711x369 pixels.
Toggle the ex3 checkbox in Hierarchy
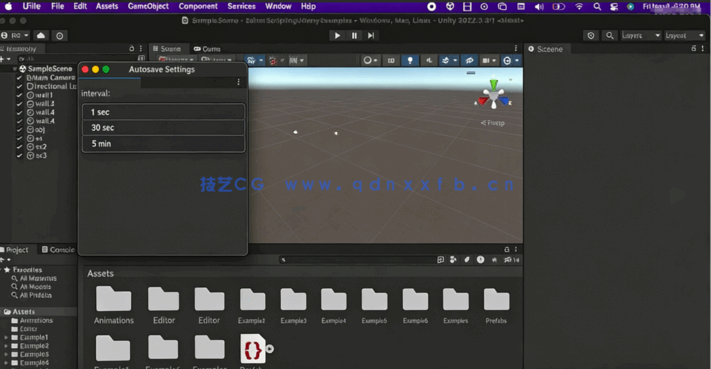[x=19, y=155]
